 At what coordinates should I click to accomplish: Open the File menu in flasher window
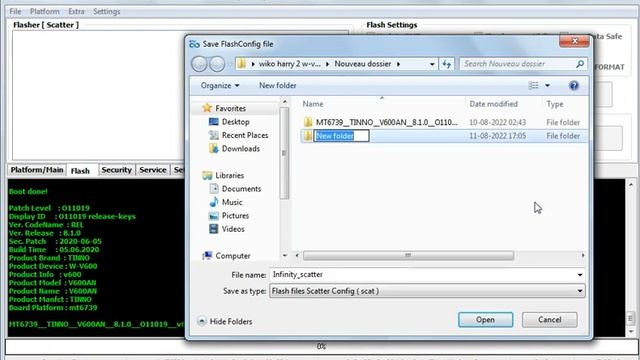16,11
